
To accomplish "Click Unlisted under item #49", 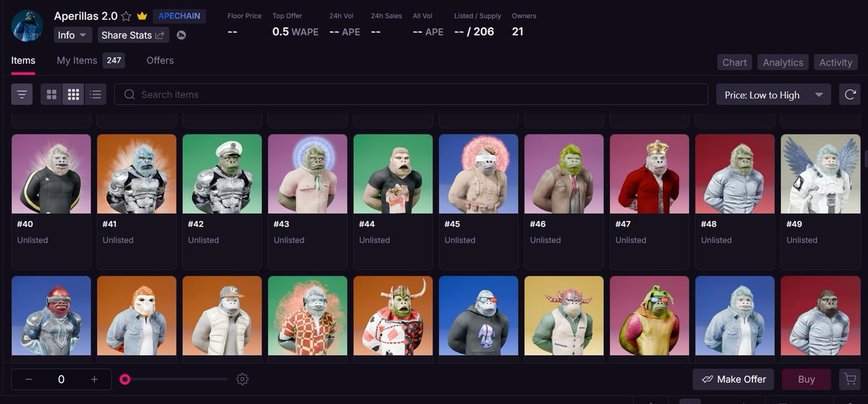I will [802, 240].
